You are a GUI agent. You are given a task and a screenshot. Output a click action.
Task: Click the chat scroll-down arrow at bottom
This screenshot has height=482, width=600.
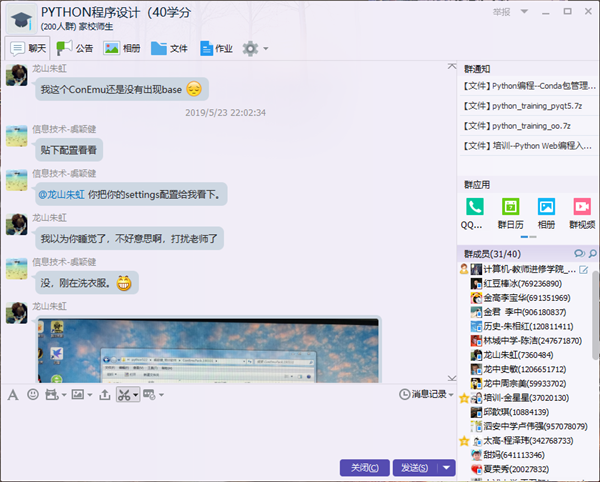452,378
